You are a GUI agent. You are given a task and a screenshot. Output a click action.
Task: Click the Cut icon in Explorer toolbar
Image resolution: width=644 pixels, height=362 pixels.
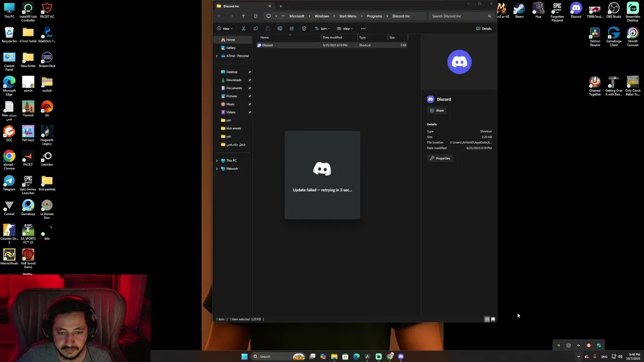(244, 29)
